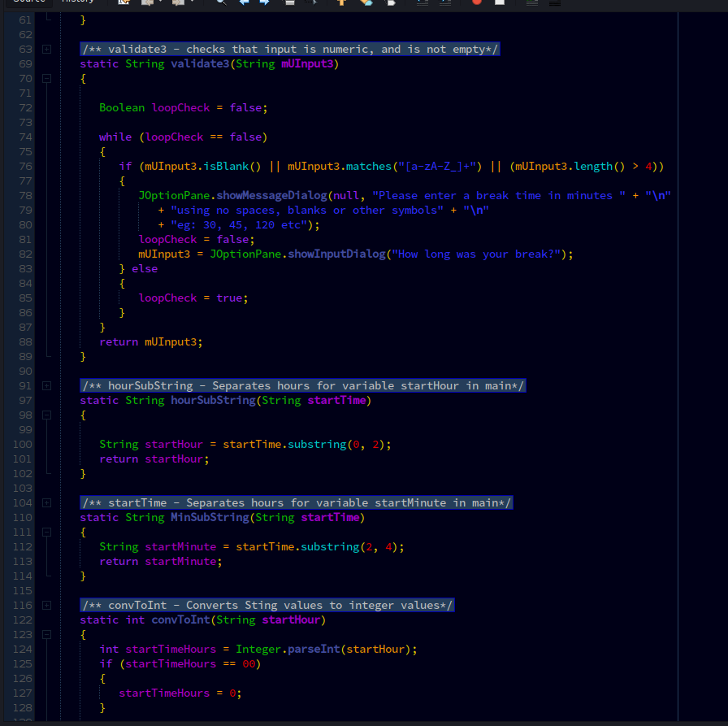The image size is (728, 726).
Task: Collapse the hourSubString method body
Action: click(46, 415)
